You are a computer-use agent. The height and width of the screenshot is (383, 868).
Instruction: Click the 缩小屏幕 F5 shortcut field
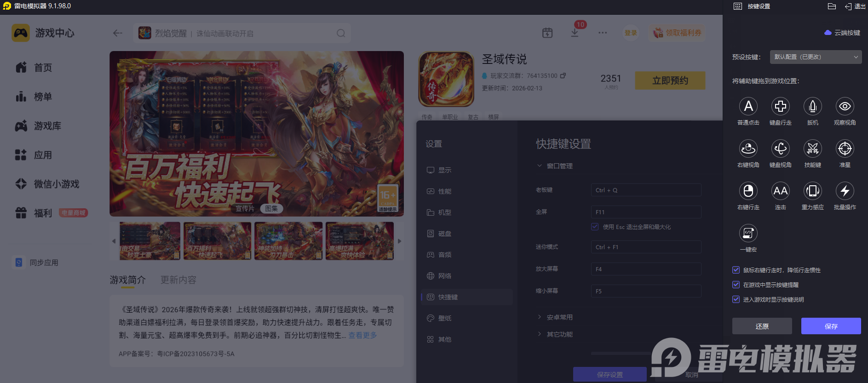click(x=646, y=291)
